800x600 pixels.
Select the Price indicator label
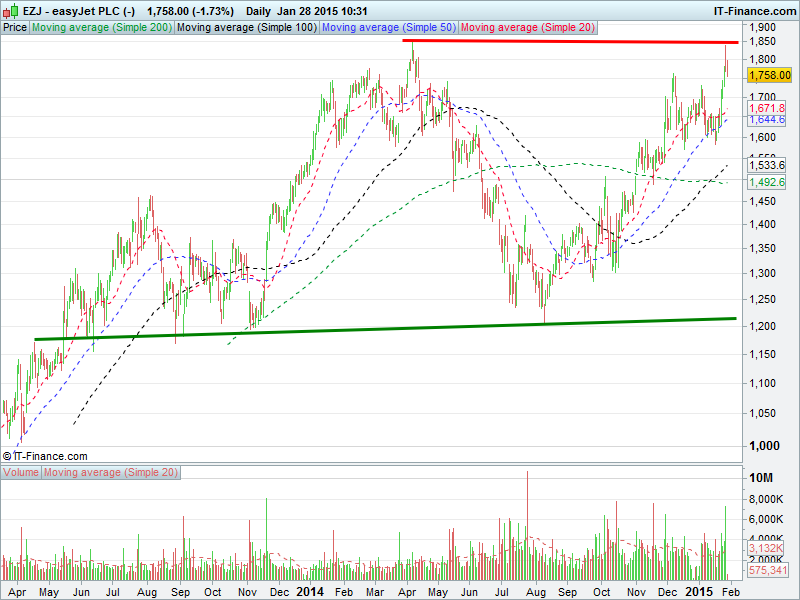pyautogui.click(x=15, y=28)
